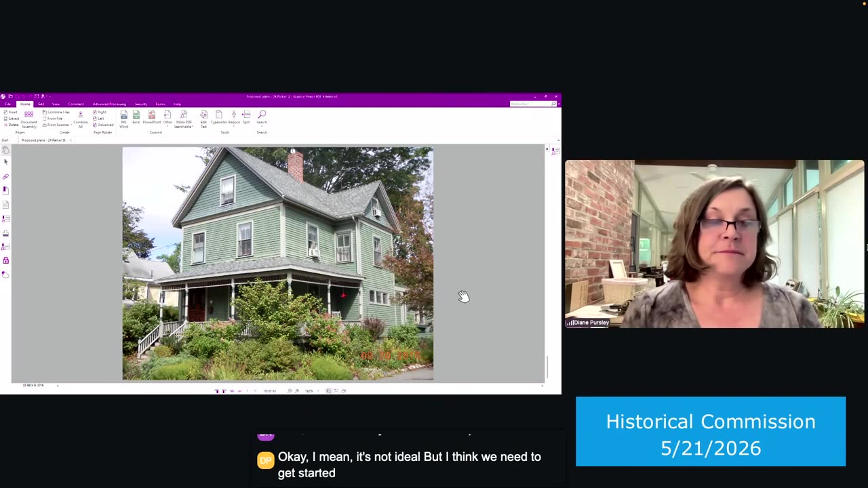868x488 pixels.
Task: Click the link tool icon in sidebar
Action: click(5, 176)
